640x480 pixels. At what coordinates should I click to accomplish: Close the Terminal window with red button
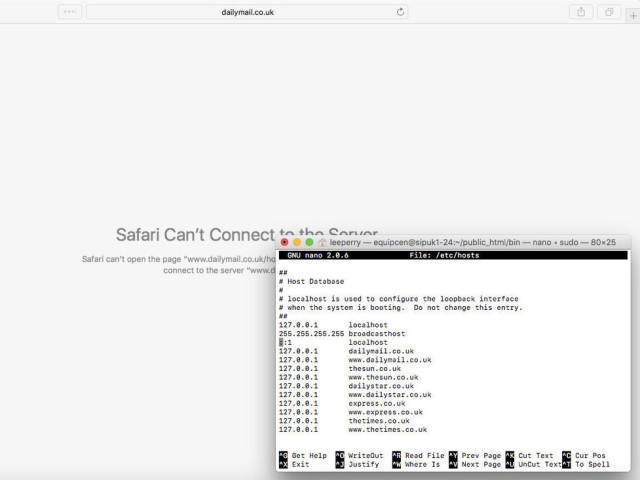pos(285,242)
